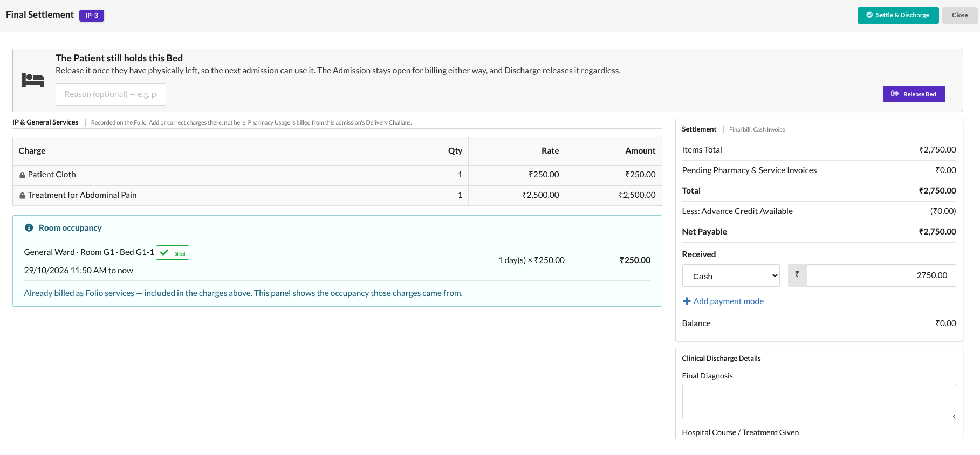Click the rupee symbol beside received amount
Screen dimensions: 980x455
click(x=797, y=275)
